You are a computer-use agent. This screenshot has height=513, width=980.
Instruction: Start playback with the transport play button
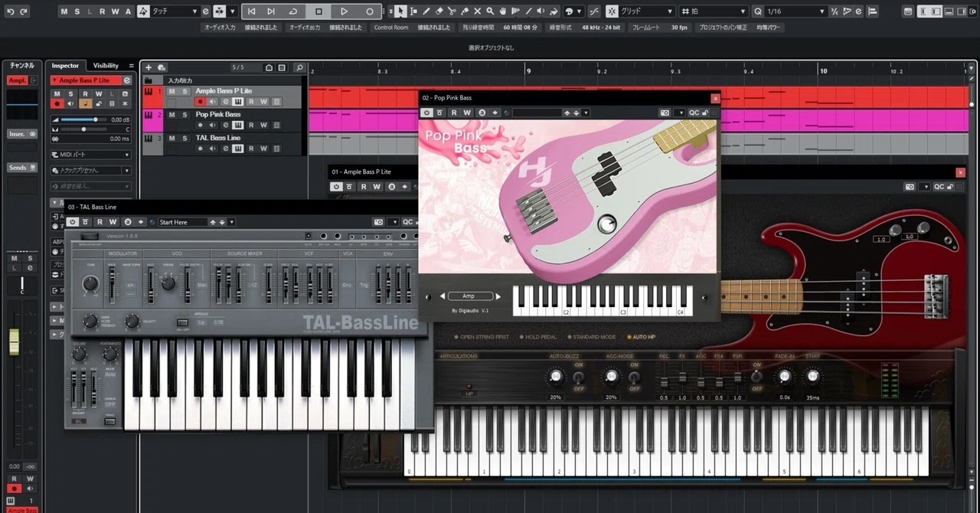tap(344, 11)
